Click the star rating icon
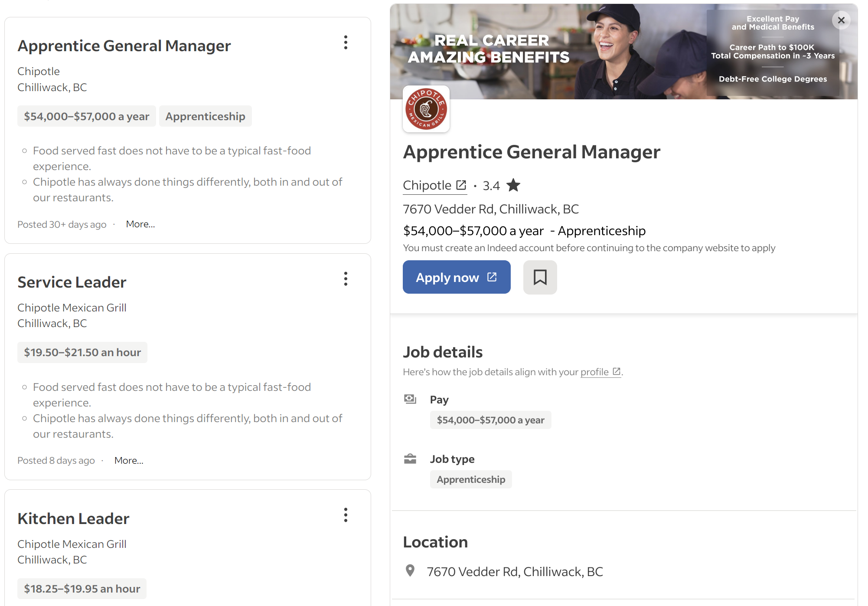The width and height of the screenshot is (868, 606). pos(513,185)
